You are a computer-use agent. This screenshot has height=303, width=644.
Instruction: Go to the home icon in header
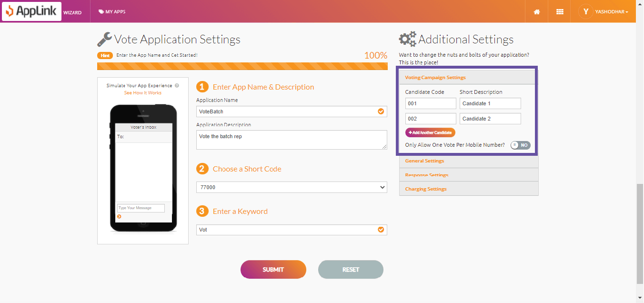coord(537,11)
